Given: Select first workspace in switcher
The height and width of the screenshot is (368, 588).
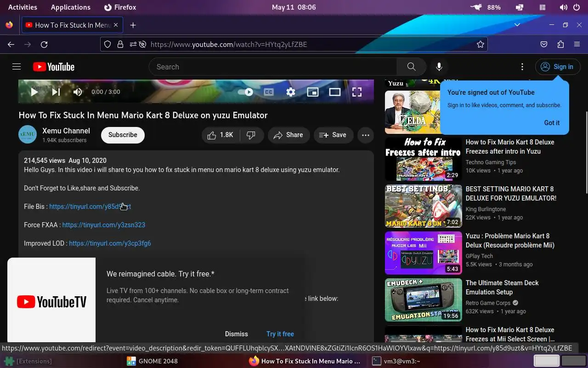Looking at the screenshot, I should [x=546, y=361].
